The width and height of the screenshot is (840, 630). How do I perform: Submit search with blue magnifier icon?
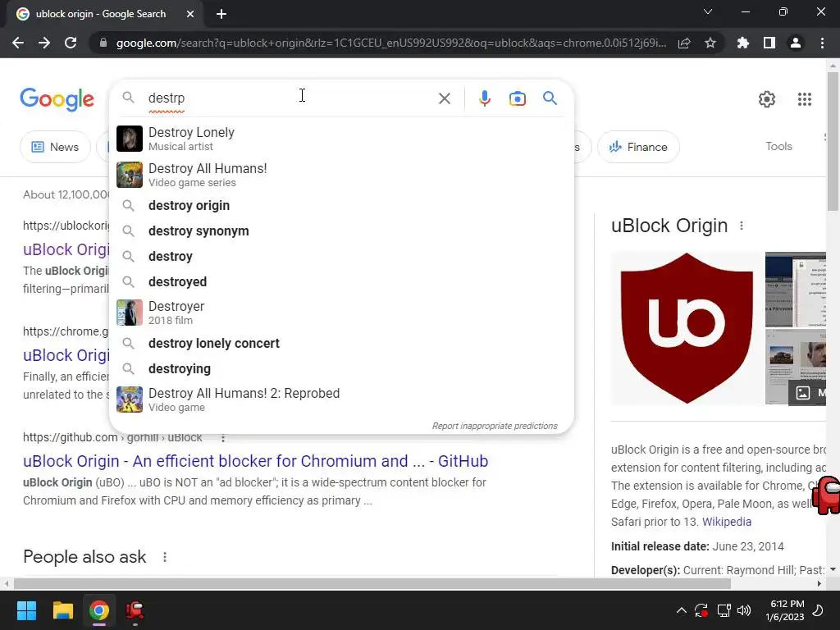[x=550, y=98]
